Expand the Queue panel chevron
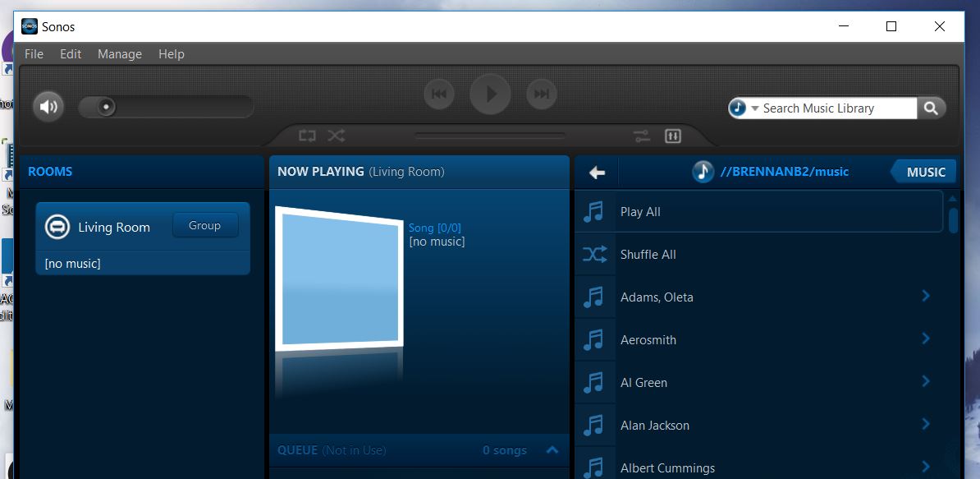This screenshot has height=479, width=980. pyautogui.click(x=552, y=449)
